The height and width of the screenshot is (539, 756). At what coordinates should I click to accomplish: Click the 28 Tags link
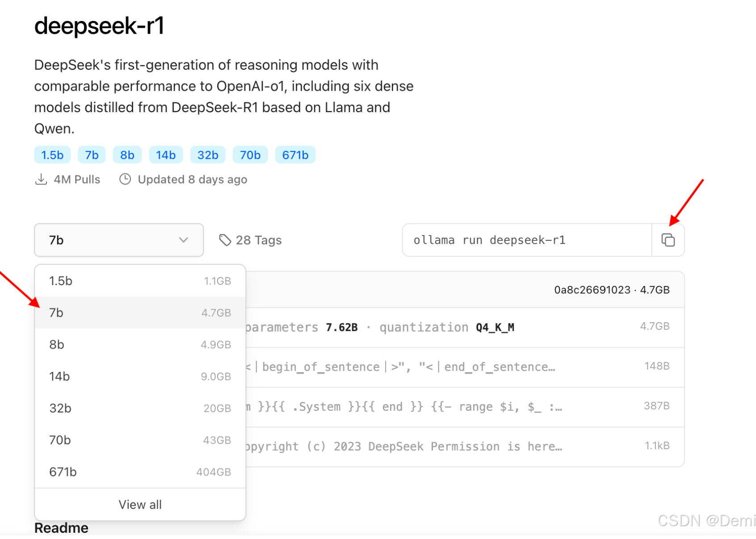pos(259,240)
